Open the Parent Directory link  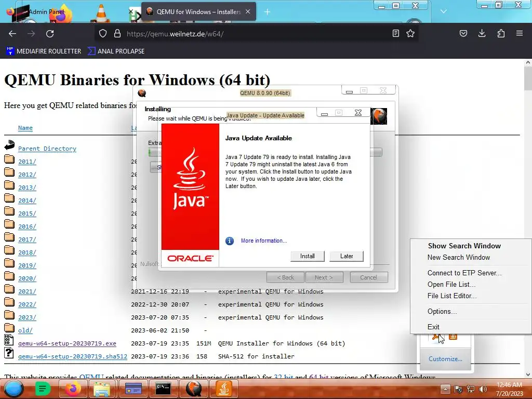click(x=47, y=149)
